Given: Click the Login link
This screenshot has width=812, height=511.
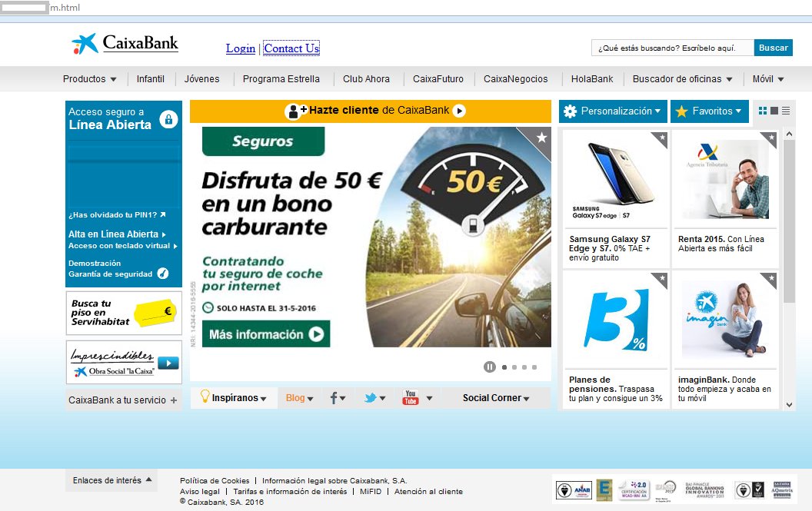Looking at the screenshot, I should point(241,48).
